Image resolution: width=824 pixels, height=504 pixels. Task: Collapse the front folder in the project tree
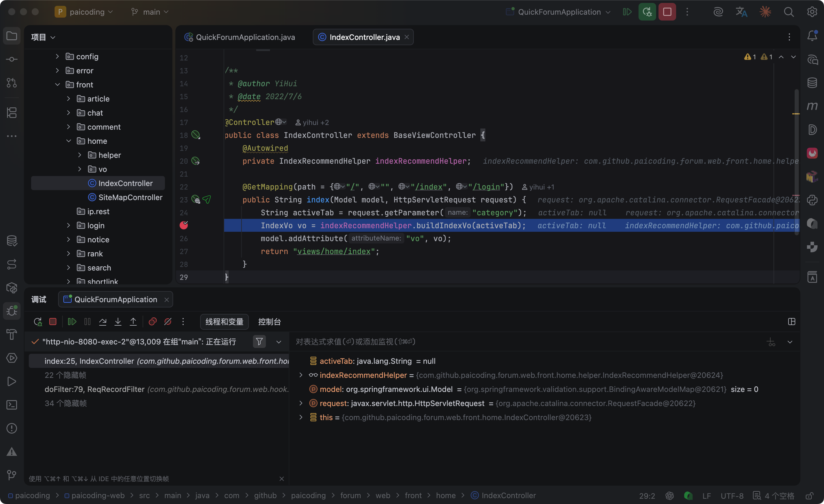(58, 84)
